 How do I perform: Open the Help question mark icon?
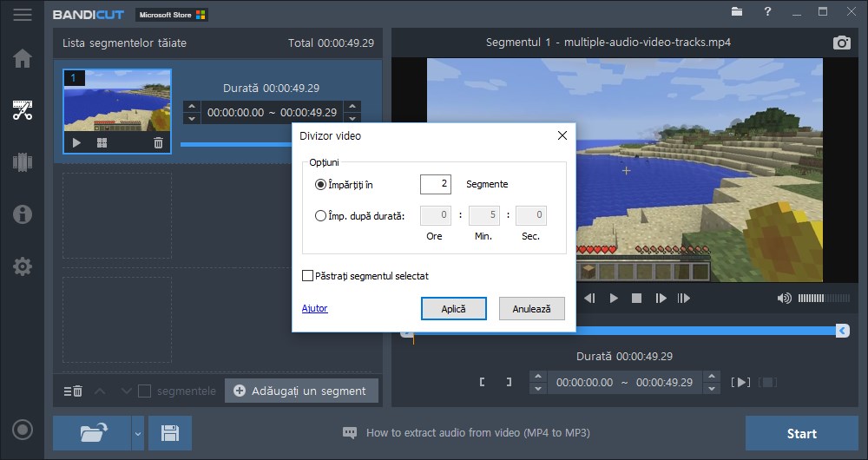coord(767,11)
